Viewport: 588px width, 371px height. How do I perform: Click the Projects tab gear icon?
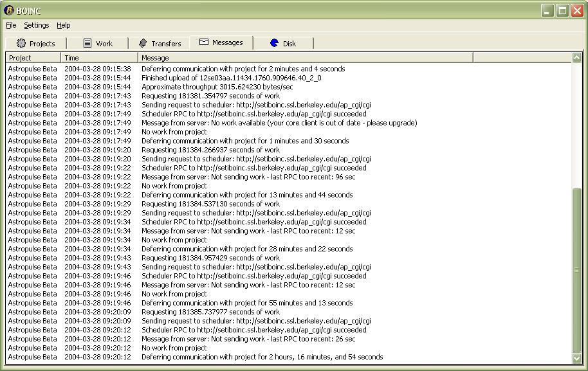click(21, 43)
